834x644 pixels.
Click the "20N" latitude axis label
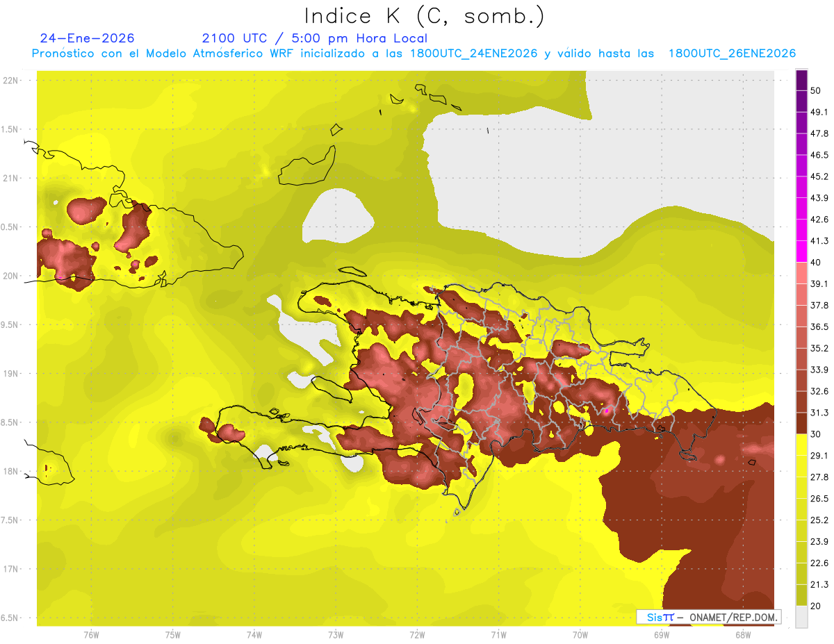[x=10, y=276]
